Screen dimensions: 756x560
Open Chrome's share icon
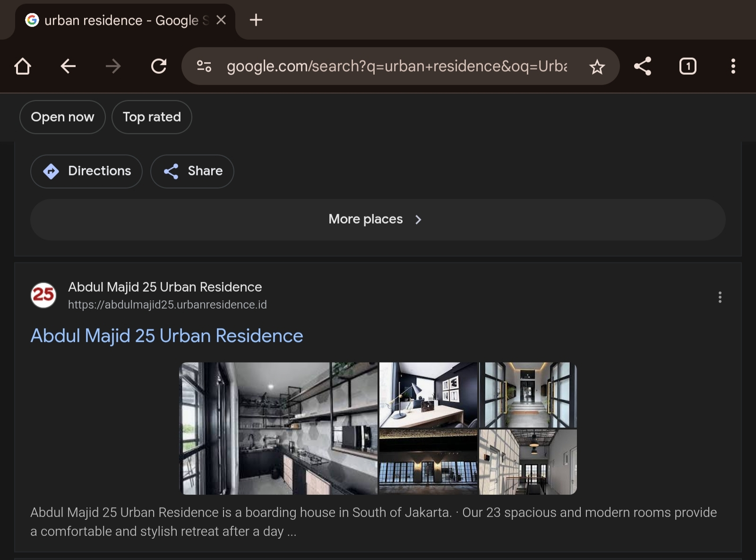coord(643,66)
